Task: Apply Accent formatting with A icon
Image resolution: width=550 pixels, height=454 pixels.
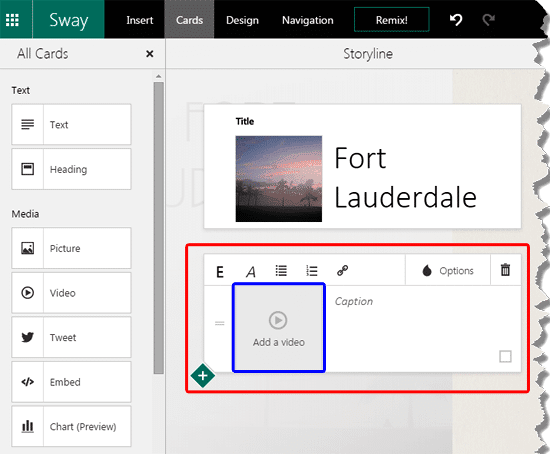Action: tap(251, 271)
